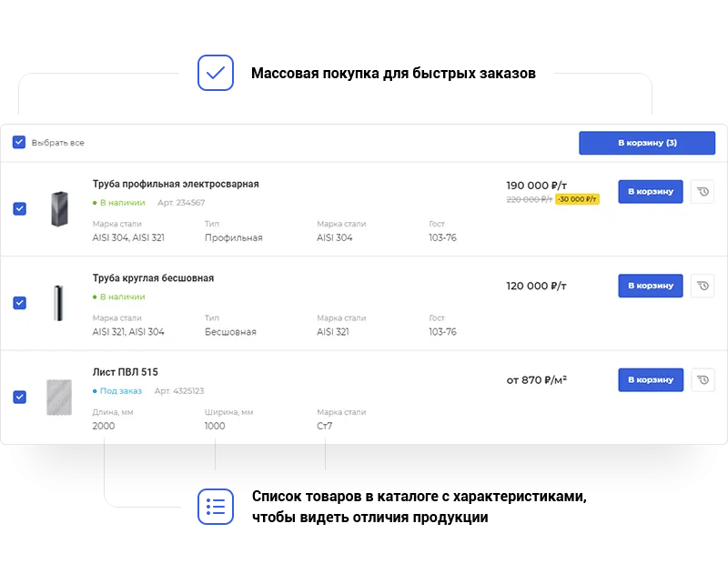Image resolution: width=728 pixels, height=574 pixels.
Task: Add Труба круглая бесшовная to cart
Action: pos(650,286)
